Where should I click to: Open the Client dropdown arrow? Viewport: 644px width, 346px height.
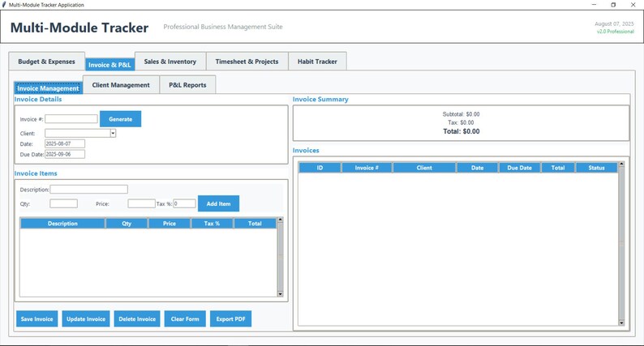[x=113, y=134]
